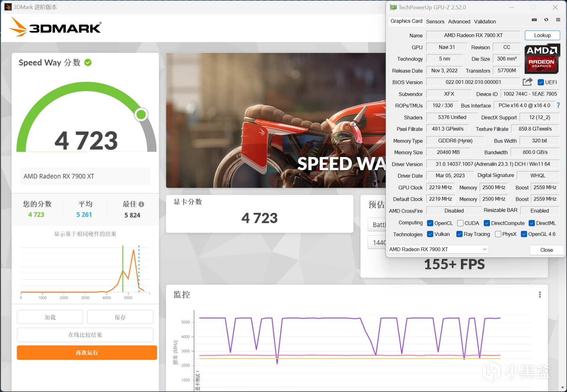Image resolution: width=567 pixels, height=392 pixels.
Task: Click the GPU-Z screenshot camera icon
Action: click(534, 20)
